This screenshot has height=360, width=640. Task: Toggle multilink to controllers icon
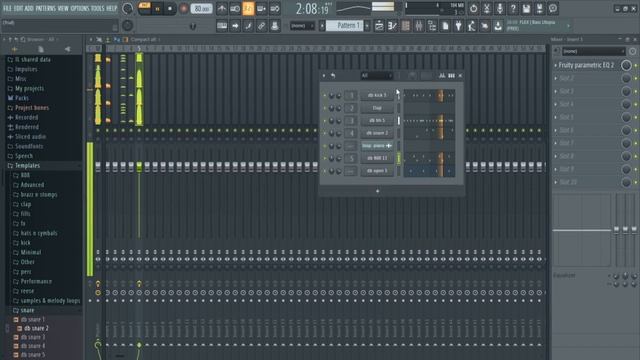point(275,26)
